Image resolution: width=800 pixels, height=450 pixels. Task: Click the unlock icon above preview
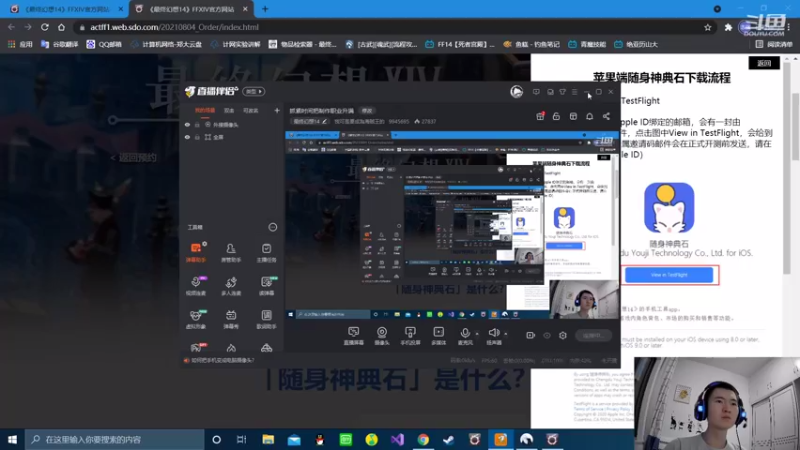coord(556,116)
